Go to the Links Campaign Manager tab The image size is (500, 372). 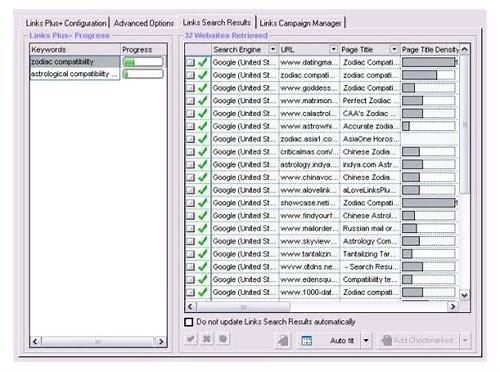pyautogui.click(x=300, y=23)
